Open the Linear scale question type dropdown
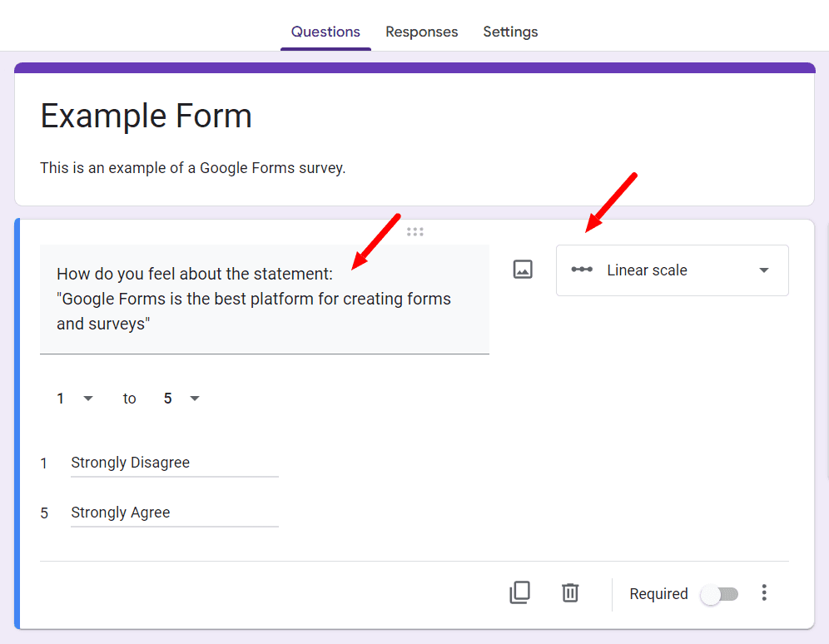829x644 pixels. pos(672,270)
